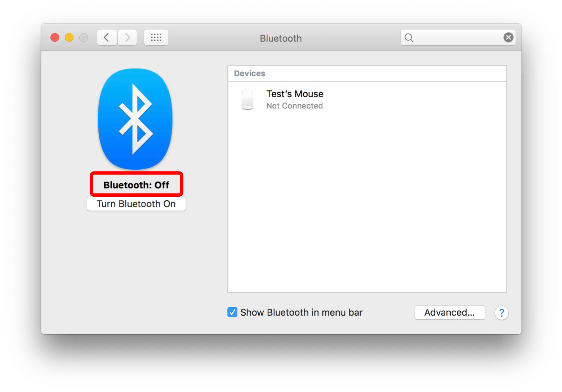Click the Turn Bluetooth On button

[x=136, y=204]
